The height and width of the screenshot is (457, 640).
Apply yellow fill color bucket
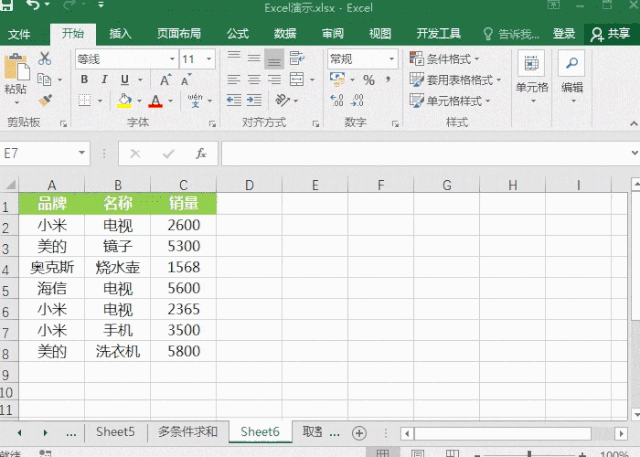[x=124, y=100]
